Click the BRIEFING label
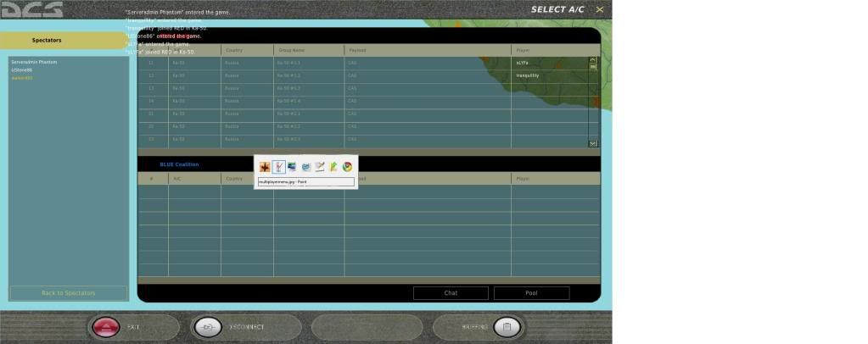 coord(475,327)
